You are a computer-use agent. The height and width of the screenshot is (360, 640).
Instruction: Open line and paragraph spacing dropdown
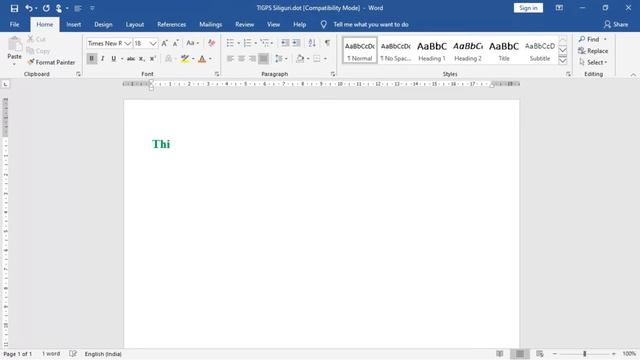tap(281, 59)
